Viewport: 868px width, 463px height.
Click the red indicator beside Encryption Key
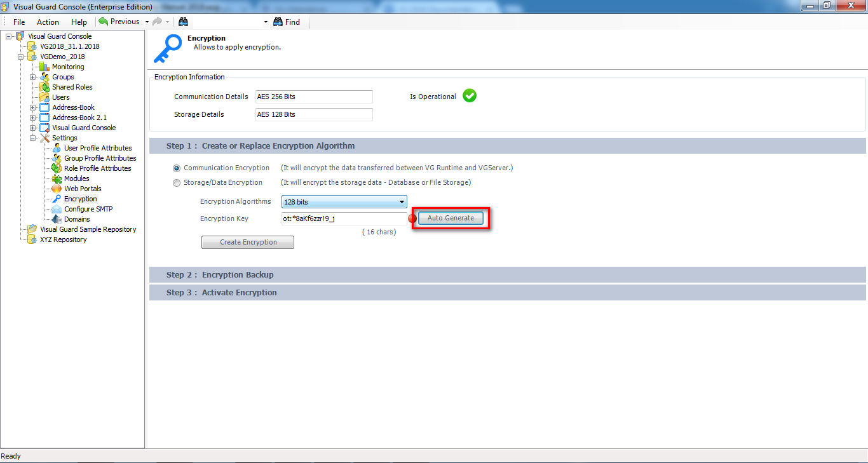[x=412, y=218]
